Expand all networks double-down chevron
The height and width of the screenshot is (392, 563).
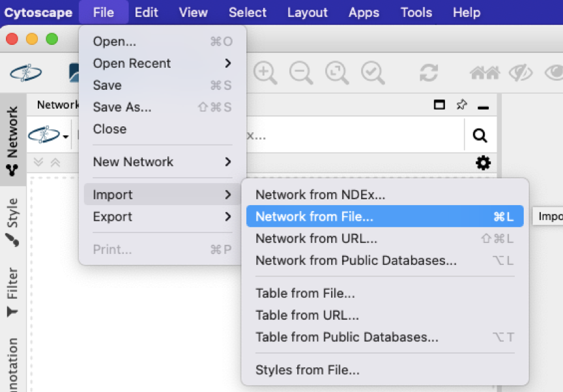coord(38,163)
